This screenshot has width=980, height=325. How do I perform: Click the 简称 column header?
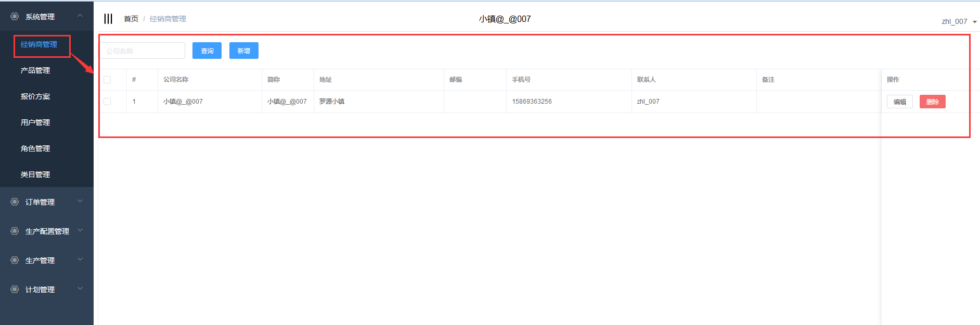(274, 80)
